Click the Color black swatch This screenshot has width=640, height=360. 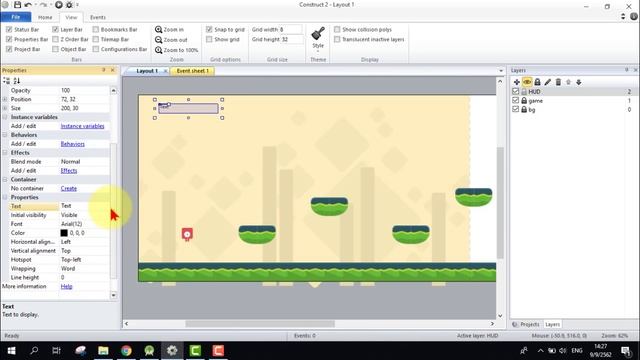tap(64, 233)
